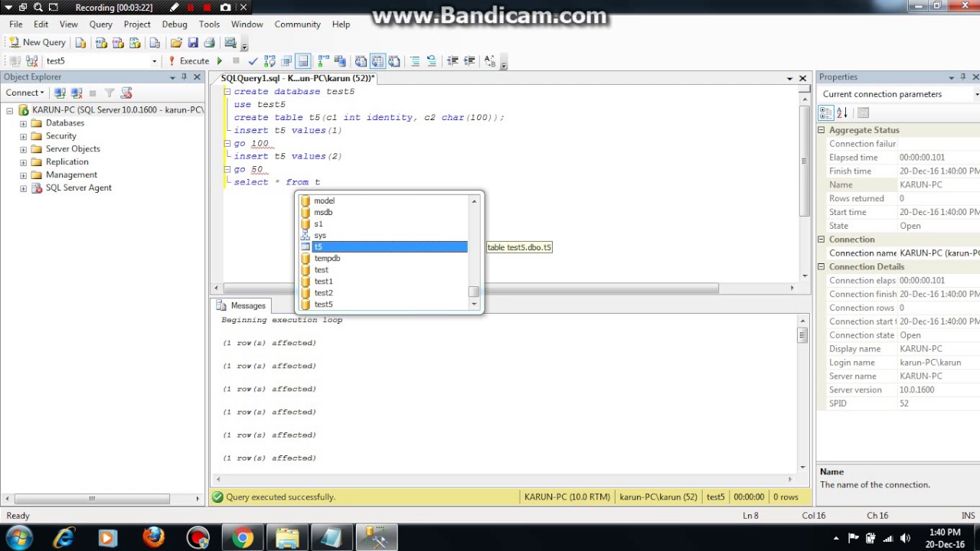980x551 pixels.
Task: Open the Project menu
Action: click(x=137, y=24)
